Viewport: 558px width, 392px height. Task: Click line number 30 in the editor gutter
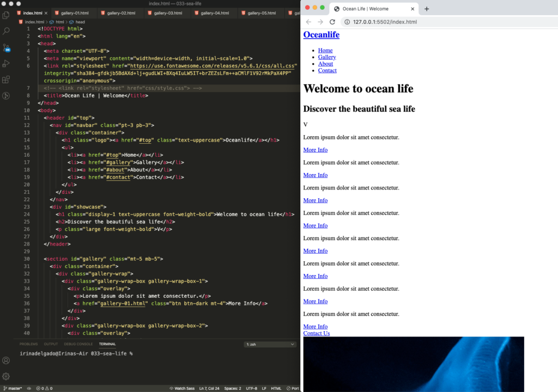pos(27,259)
